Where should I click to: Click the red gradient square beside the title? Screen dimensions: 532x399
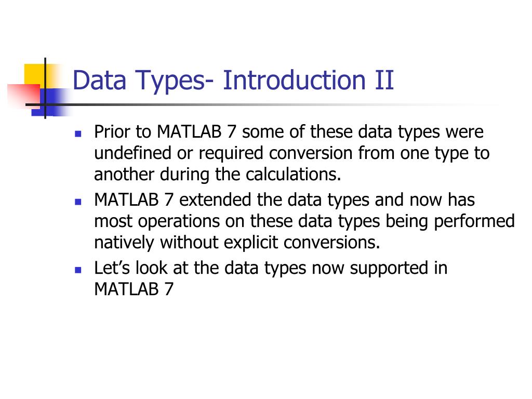(x=24, y=96)
